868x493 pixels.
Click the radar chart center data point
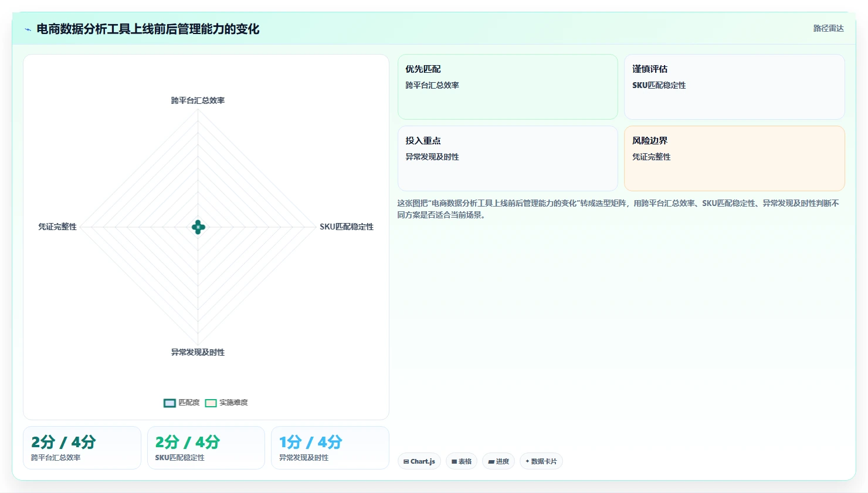click(x=198, y=227)
